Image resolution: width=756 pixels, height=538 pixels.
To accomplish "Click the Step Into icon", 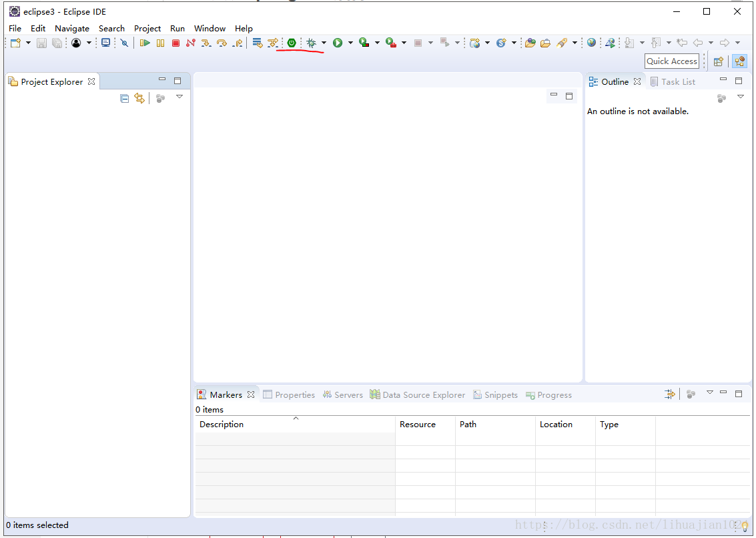I will point(206,43).
